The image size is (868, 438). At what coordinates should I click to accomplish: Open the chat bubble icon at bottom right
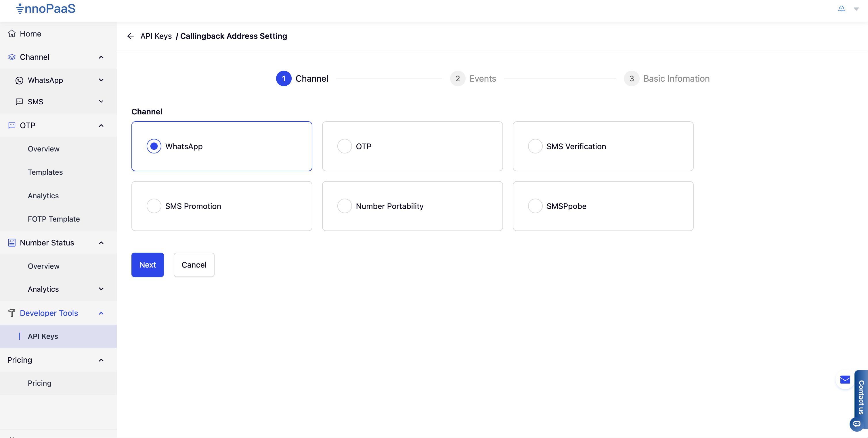click(x=857, y=424)
